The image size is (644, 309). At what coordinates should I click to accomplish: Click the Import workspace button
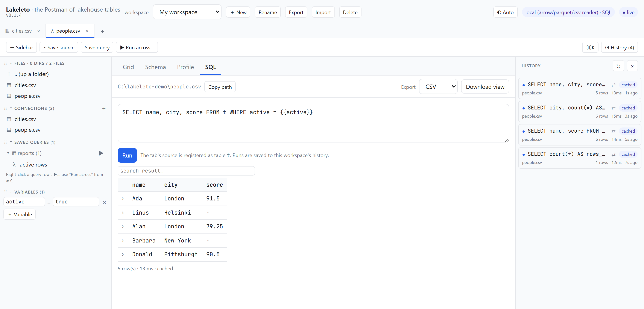pyautogui.click(x=323, y=12)
